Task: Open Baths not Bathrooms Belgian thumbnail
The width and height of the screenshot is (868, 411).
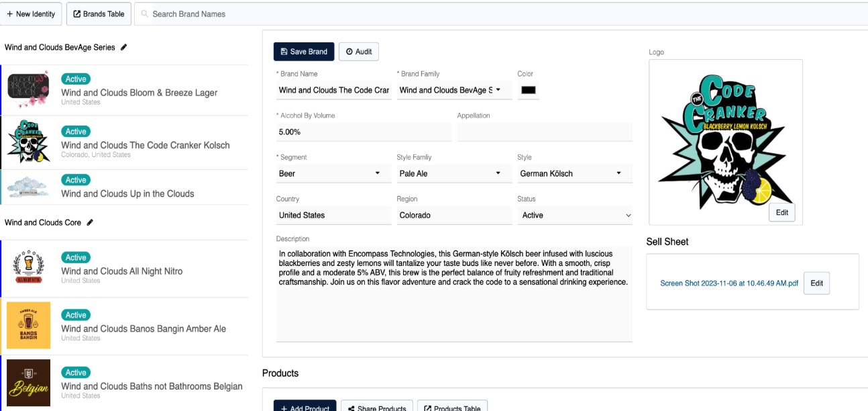Action: pyautogui.click(x=29, y=383)
